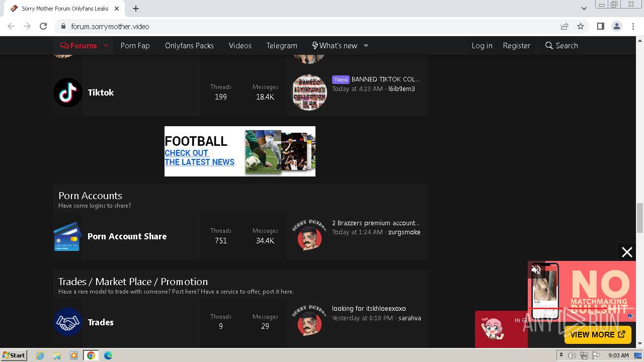
Task: Click the Banned Tiktok Collection avatar thumbnail
Action: point(309,93)
